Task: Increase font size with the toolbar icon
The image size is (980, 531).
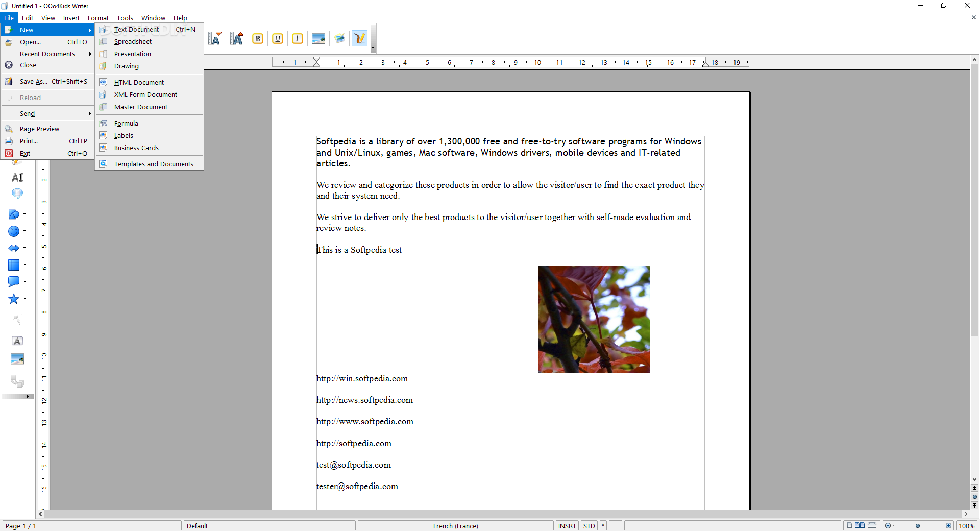Action: (x=237, y=38)
